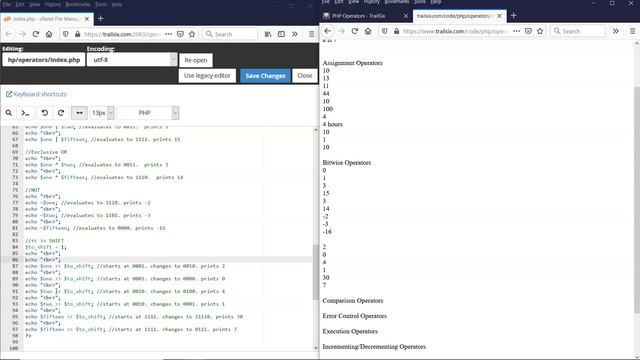Expand toolbar overflow chevrons in left browser
The height and width of the screenshot is (360, 640).
coord(295,34)
